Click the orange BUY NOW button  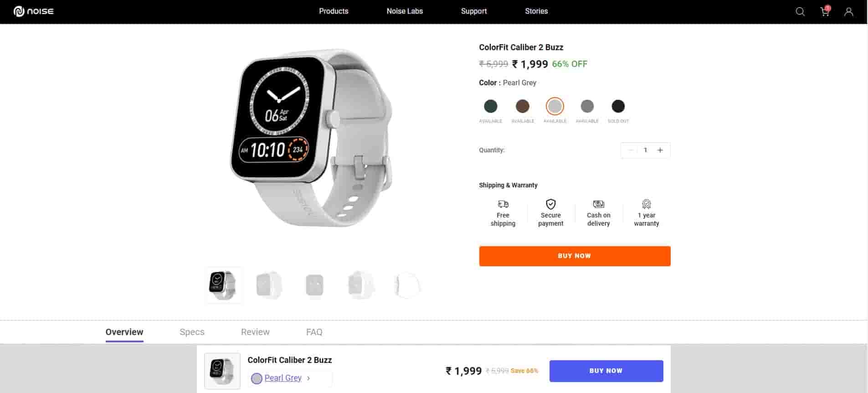point(575,256)
